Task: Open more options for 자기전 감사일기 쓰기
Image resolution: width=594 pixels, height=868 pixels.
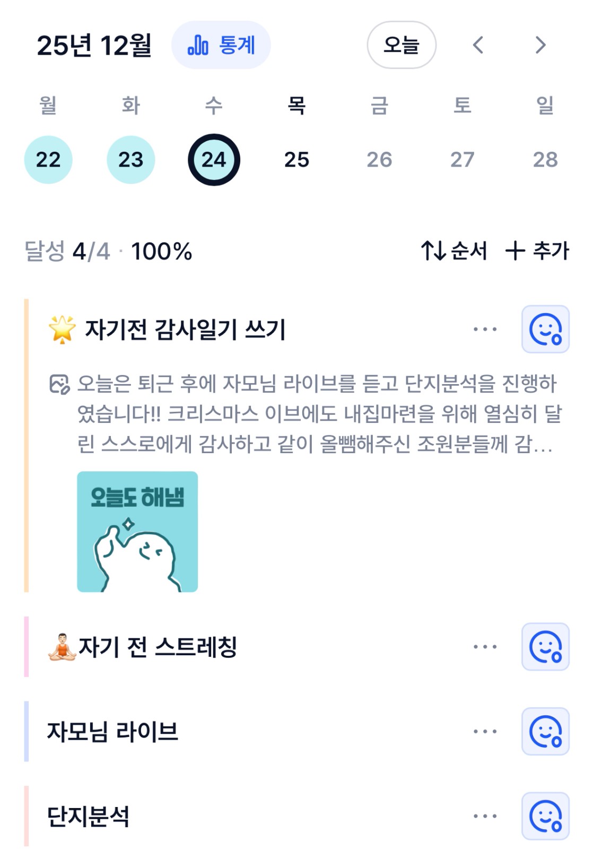Action: (485, 329)
